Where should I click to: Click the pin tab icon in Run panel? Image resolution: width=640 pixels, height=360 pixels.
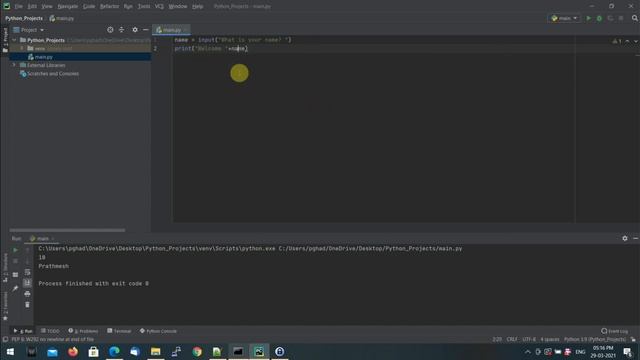tap(15, 289)
